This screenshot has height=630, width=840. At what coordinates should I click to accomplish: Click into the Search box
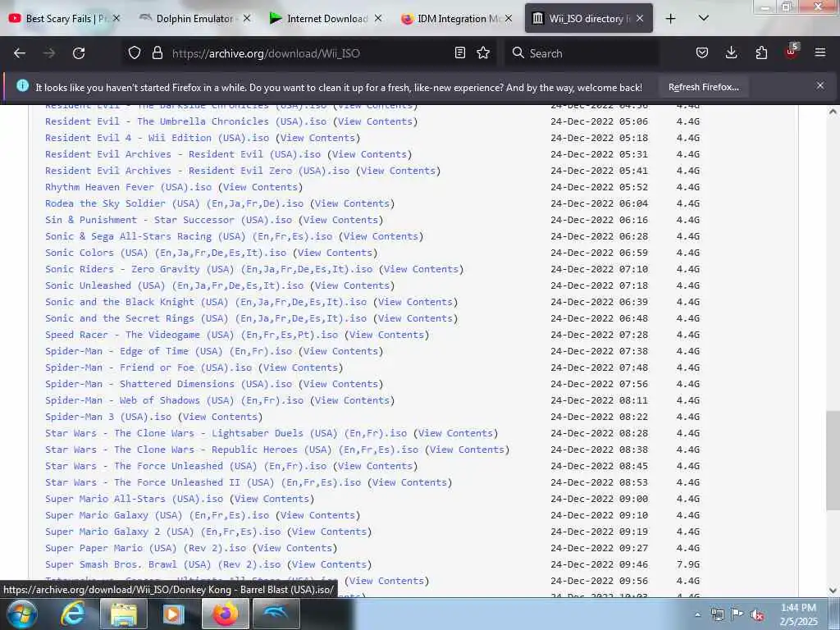click(582, 53)
